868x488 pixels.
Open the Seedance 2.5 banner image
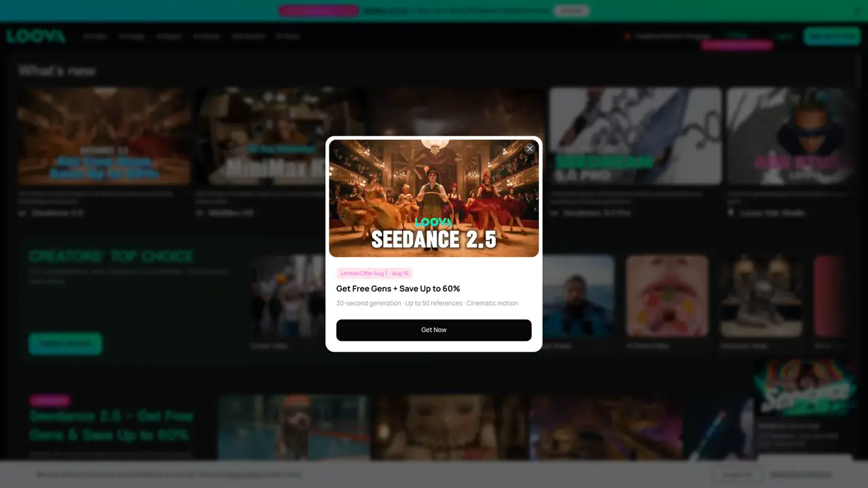pyautogui.click(x=434, y=199)
